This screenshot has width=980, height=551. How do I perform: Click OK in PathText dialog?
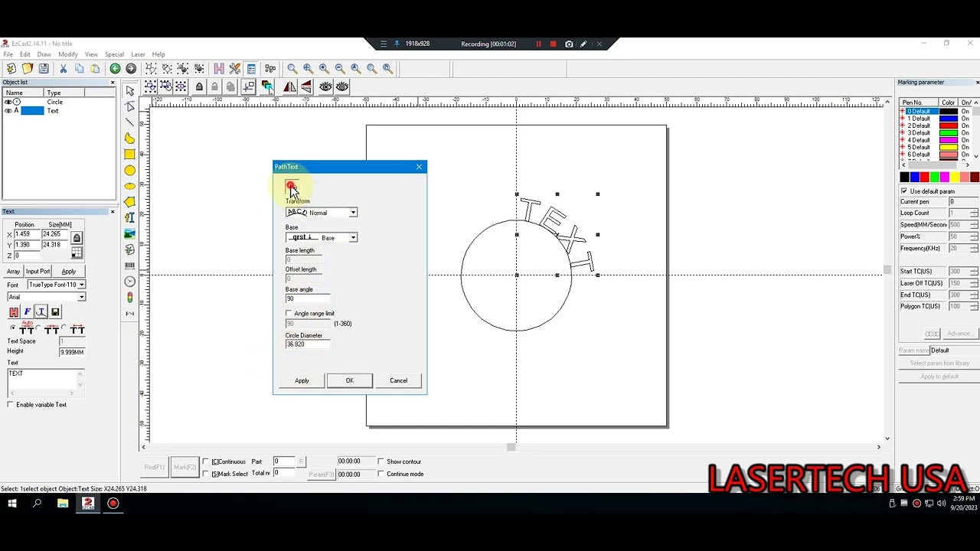tap(350, 380)
